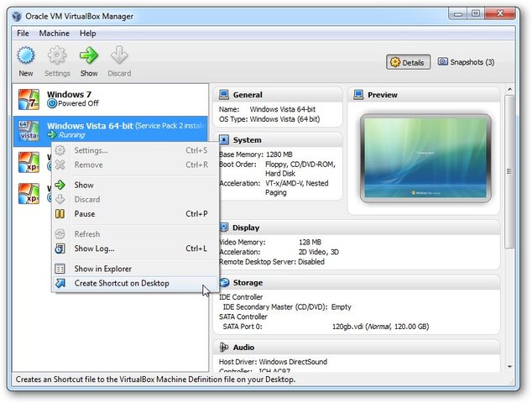This screenshot has height=403, width=532.
Task: Open the Help menu
Action: (x=87, y=34)
